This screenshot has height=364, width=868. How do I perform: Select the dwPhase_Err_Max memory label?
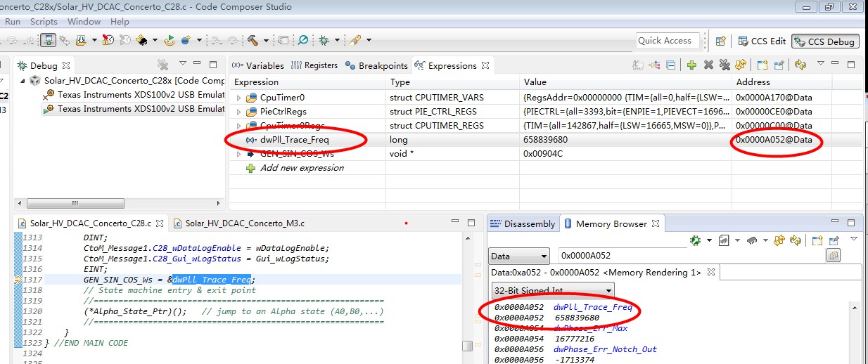pyautogui.click(x=590, y=328)
